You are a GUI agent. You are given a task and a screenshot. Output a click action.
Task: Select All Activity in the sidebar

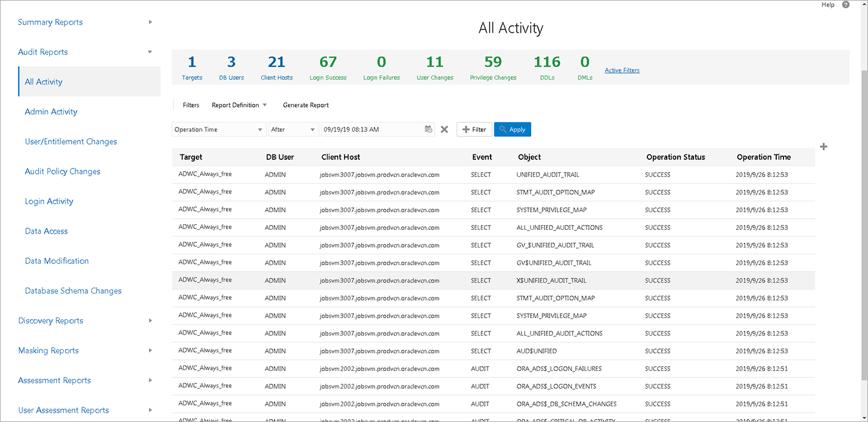tap(89, 81)
